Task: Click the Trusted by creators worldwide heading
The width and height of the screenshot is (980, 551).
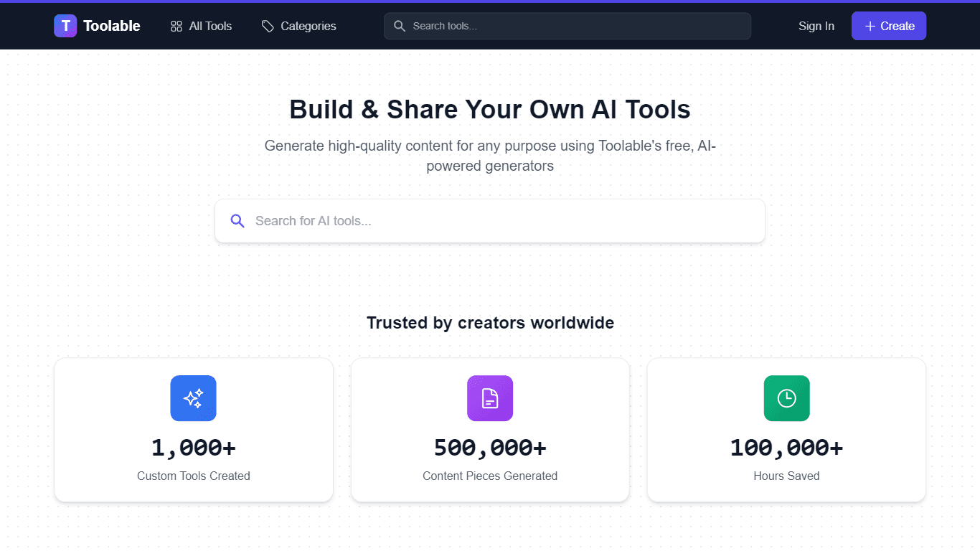Action: tap(490, 323)
